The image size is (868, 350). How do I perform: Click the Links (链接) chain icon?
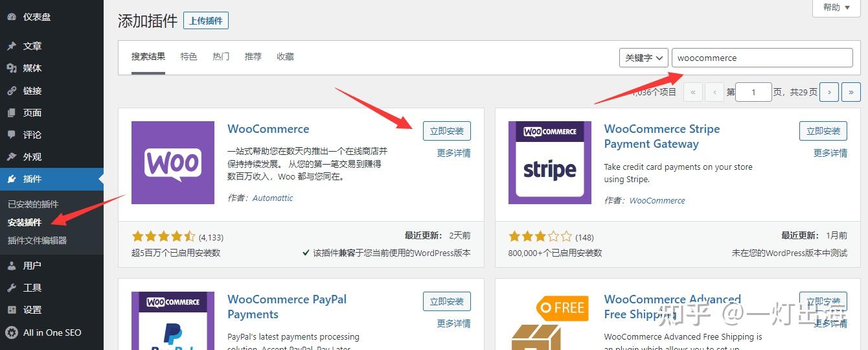pos(12,91)
